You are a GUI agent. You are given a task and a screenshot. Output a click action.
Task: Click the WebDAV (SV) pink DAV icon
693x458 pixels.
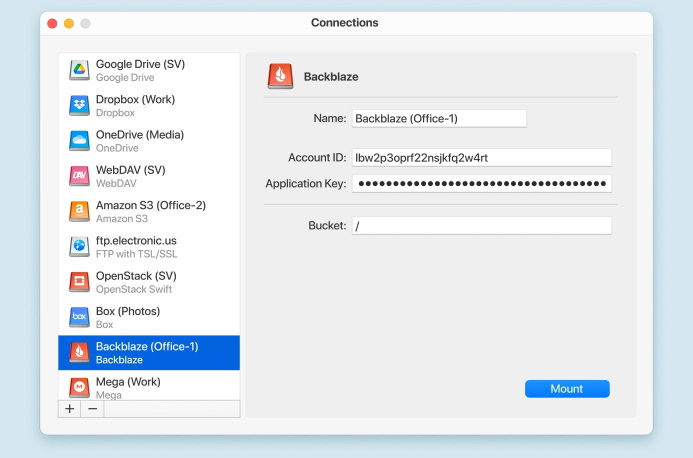coord(79,176)
